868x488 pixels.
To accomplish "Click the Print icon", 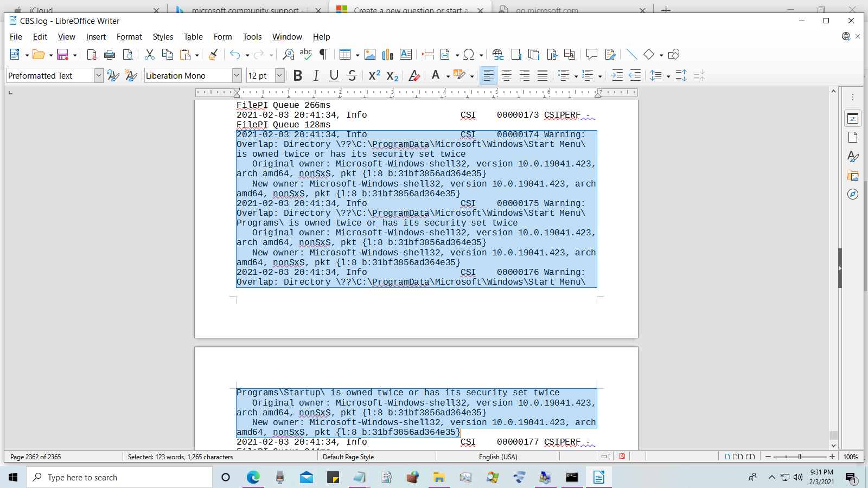I will [110, 55].
